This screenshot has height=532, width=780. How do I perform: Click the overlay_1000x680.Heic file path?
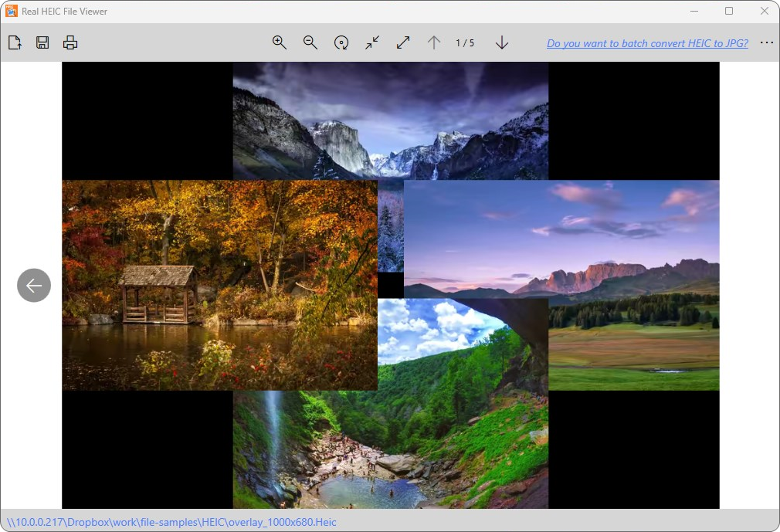point(172,523)
